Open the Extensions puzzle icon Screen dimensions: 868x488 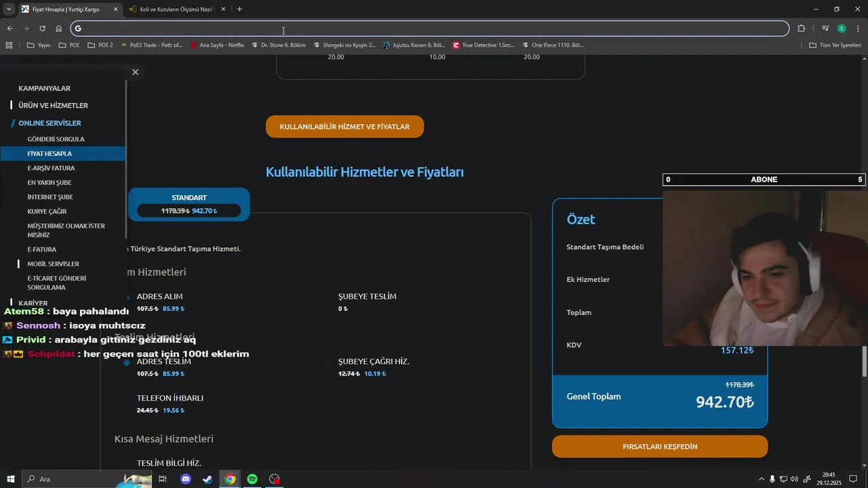coord(801,28)
